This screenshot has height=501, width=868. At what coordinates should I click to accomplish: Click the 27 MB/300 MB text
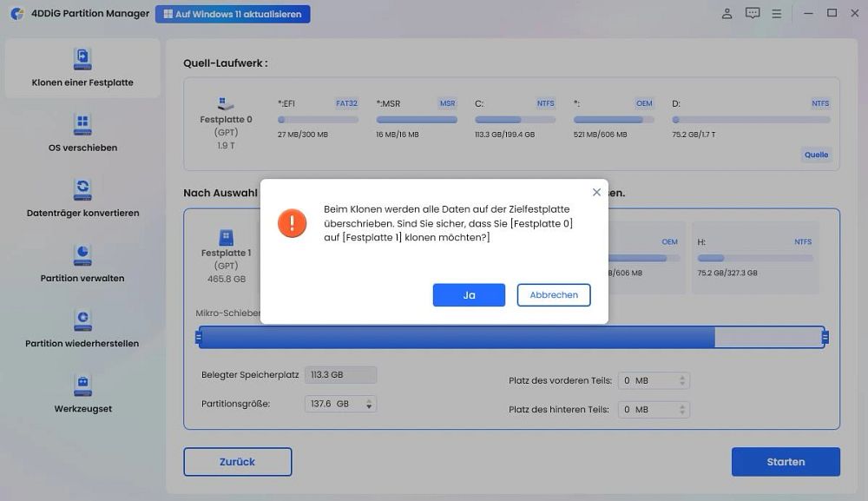tap(303, 135)
